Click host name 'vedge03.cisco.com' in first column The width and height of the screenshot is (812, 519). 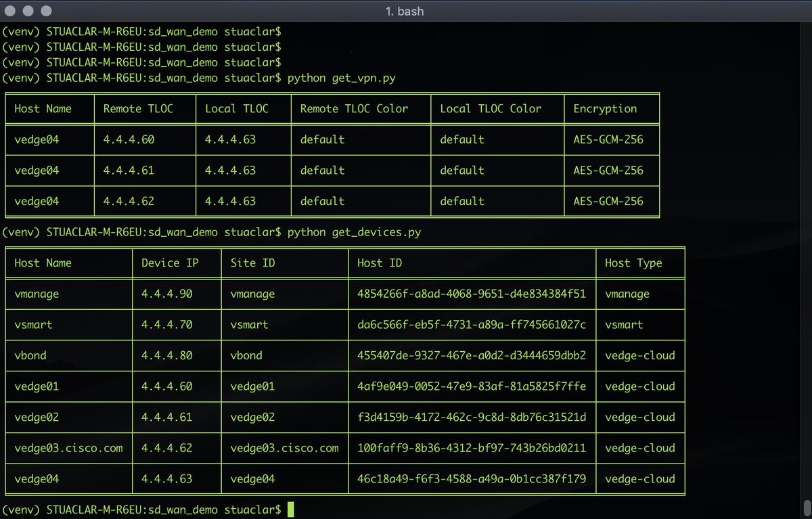68,447
